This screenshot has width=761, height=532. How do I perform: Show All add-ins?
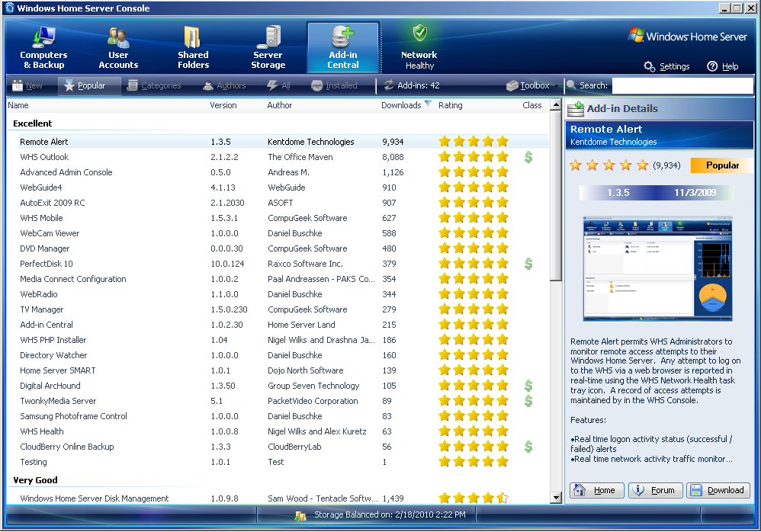pyautogui.click(x=278, y=86)
